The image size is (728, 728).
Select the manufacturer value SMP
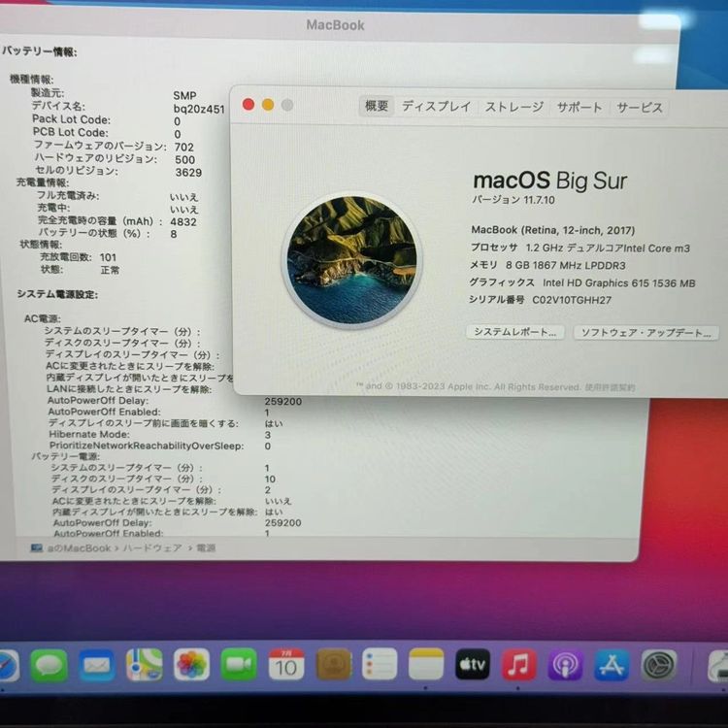(x=184, y=96)
